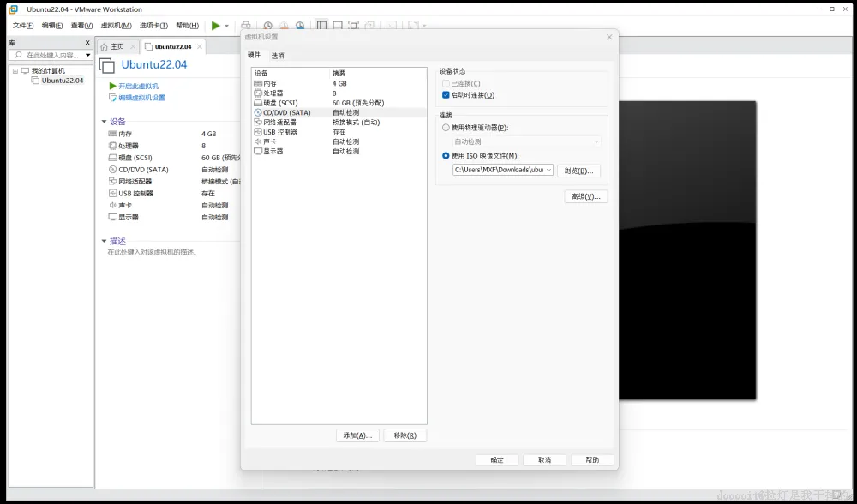Toggle the 启动时连接 checkbox

pyautogui.click(x=446, y=95)
